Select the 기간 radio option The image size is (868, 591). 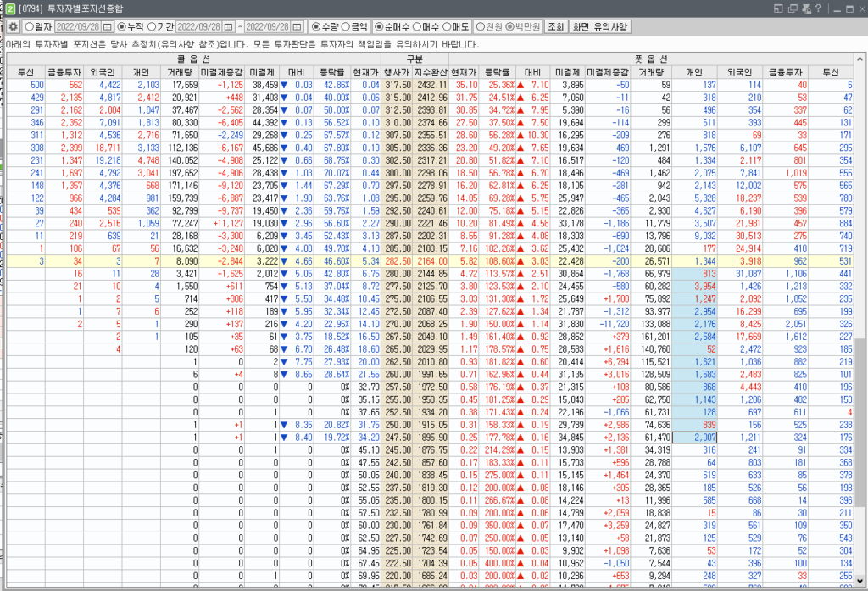[x=152, y=26]
